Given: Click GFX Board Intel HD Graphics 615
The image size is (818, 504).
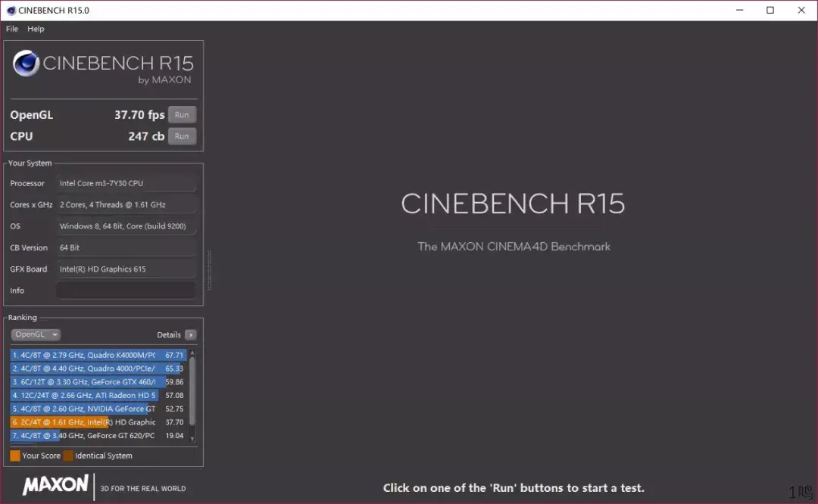Looking at the screenshot, I should coord(126,269).
